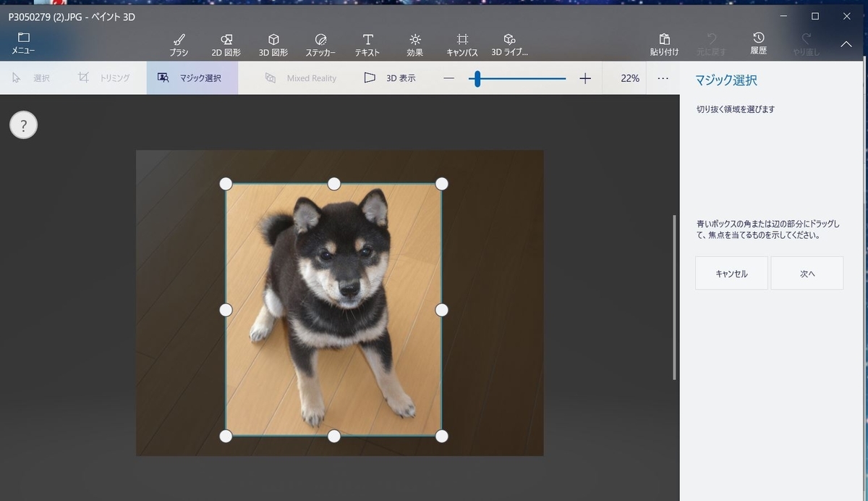Open the ステッカー sticker panel

click(x=320, y=44)
